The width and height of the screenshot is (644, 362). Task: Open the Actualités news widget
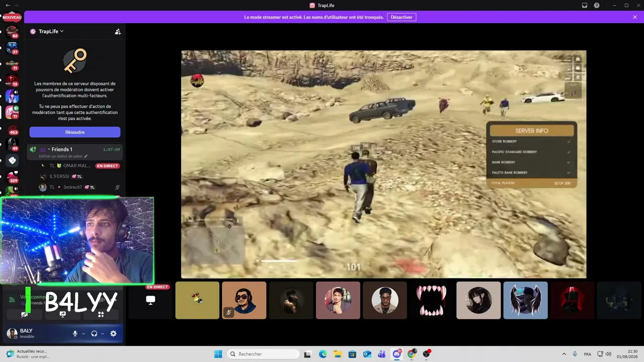(28, 354)
